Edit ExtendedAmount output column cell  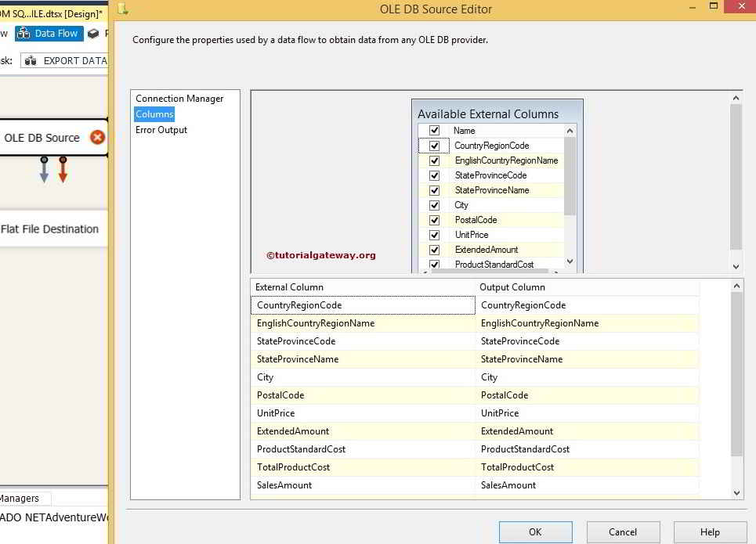click(x=587, y=431)
